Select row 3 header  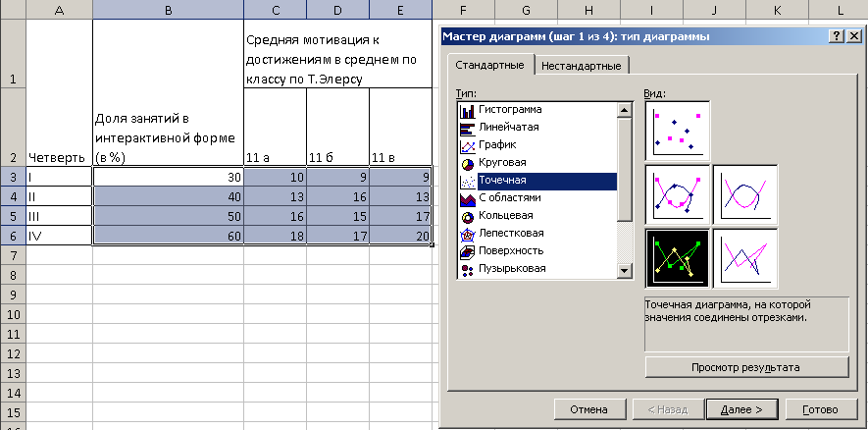point(13,177)
